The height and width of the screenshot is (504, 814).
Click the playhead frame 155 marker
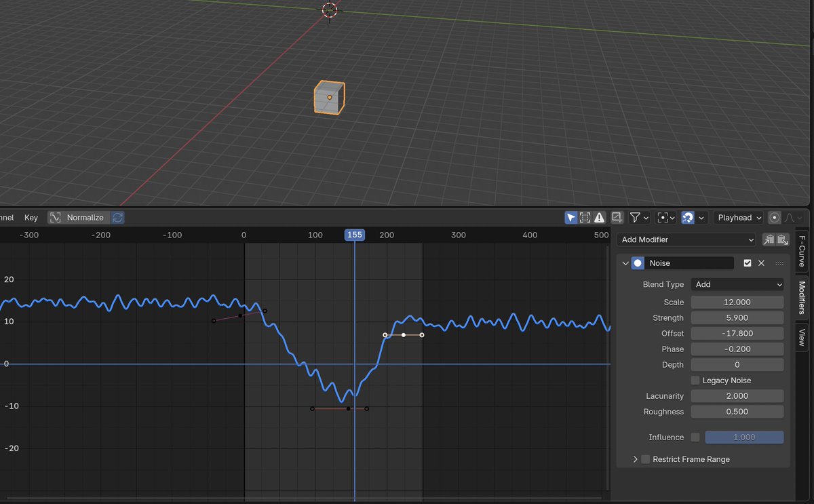click(354, 235)
